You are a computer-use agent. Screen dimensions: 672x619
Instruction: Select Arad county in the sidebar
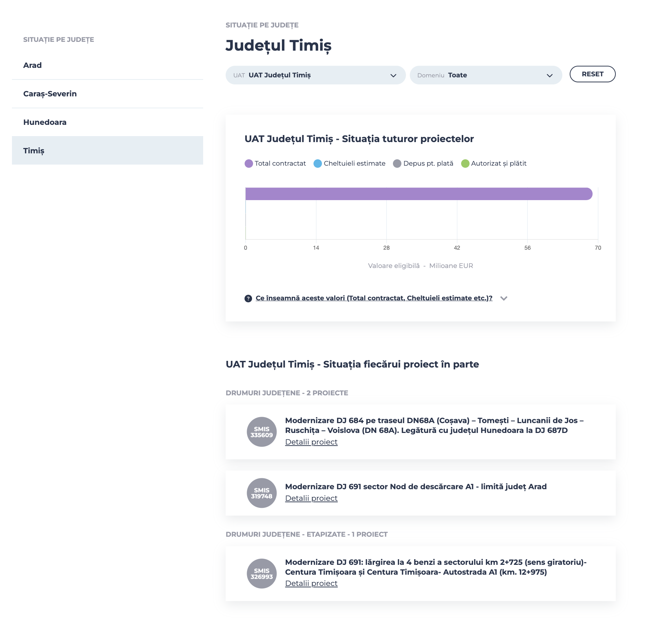32,65
